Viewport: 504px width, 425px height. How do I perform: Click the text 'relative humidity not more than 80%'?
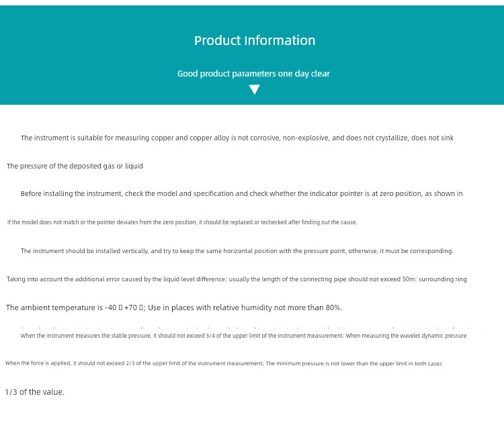click(x=278, y=308)
